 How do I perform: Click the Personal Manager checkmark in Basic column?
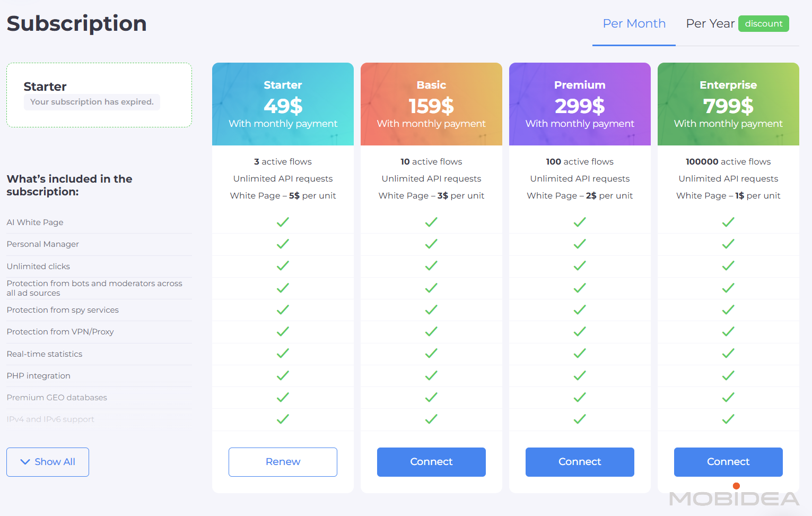(431, 244)
